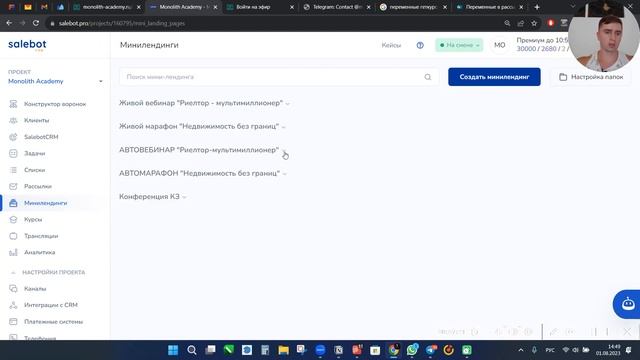The width and height of the screenshot is (640, 360).
Task: Open the Списки section
Action: [x=34, y=170]
